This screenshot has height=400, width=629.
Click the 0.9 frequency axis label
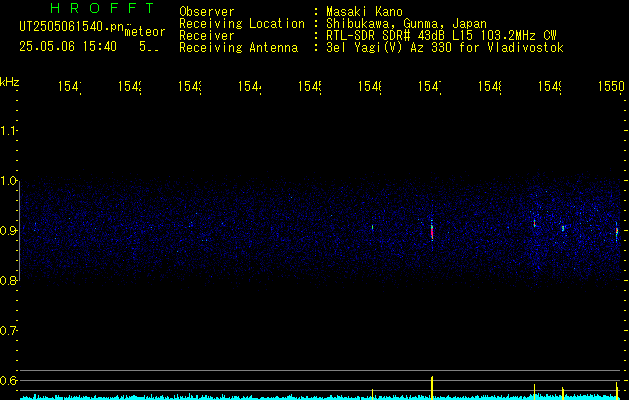(x=8, y=230)
